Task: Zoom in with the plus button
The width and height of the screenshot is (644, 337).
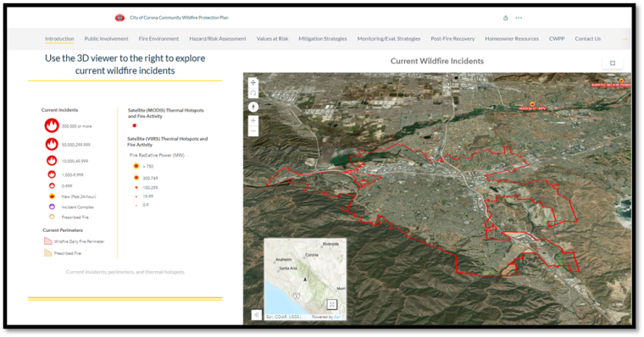Action: pos(253,121)
